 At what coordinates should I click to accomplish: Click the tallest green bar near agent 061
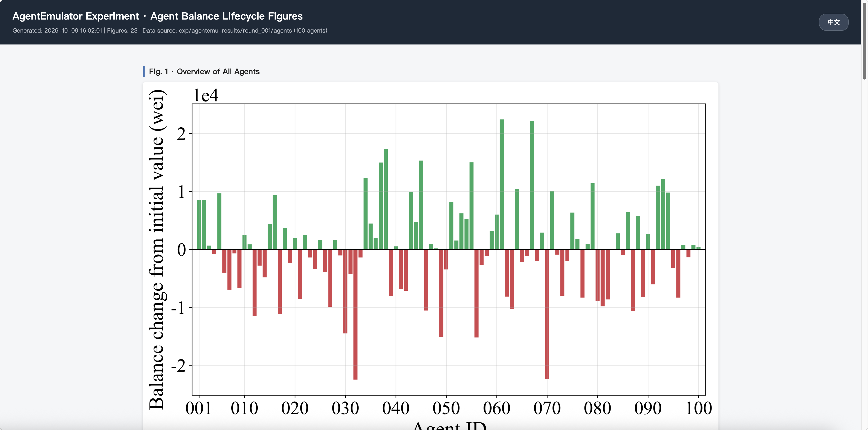click(x=502, y=184)
